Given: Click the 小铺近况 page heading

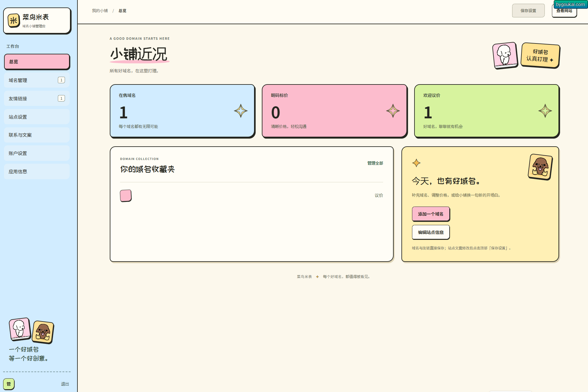Looking at the screenshot, I should tap(139, 54).
